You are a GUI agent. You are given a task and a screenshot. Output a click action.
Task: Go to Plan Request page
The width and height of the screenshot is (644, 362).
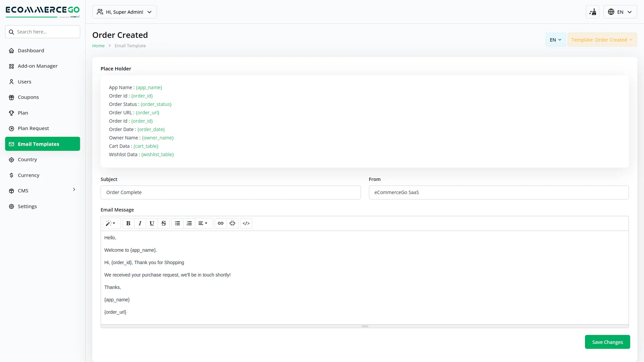click(x=33, y=128)
